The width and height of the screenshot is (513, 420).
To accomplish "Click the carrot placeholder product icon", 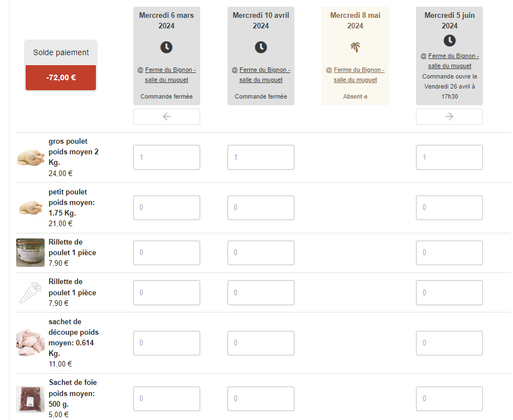I will pos(30,292).
